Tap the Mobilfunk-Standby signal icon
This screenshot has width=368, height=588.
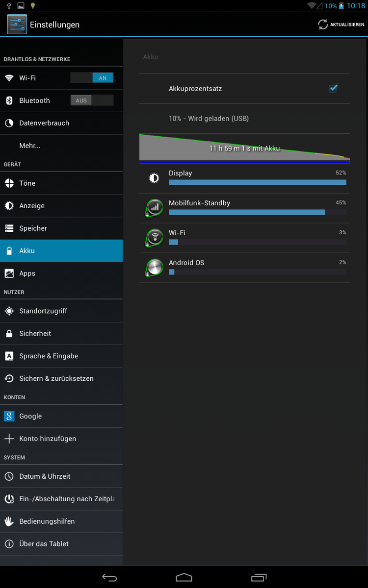[155, 208]
